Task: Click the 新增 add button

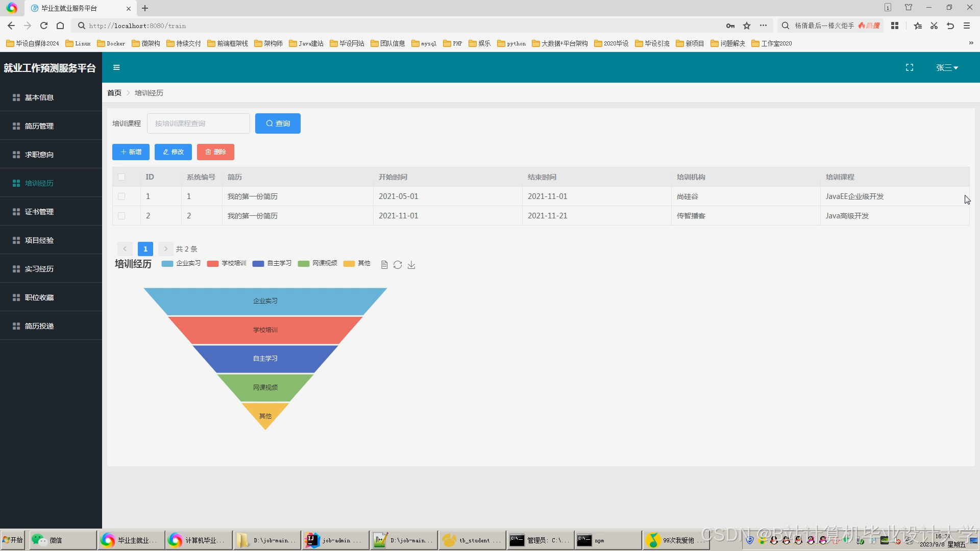Action: tap(131, 152)
